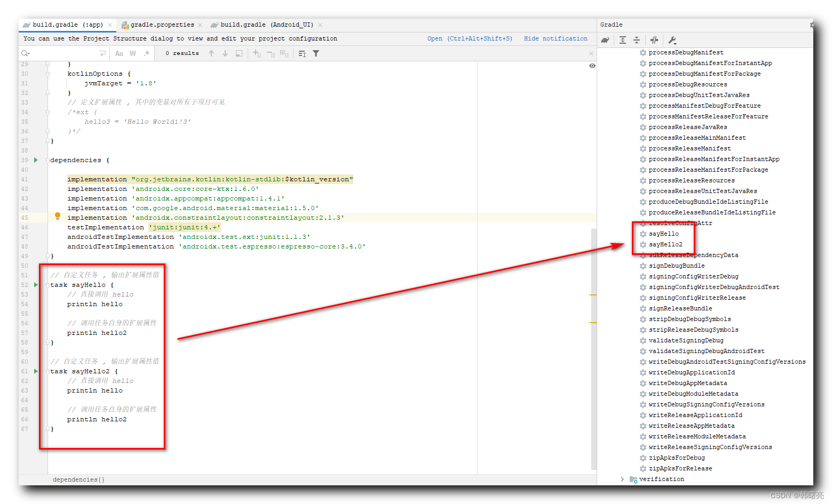Click dependencies{} breadcrumb at editor bottom

point(78,479)
